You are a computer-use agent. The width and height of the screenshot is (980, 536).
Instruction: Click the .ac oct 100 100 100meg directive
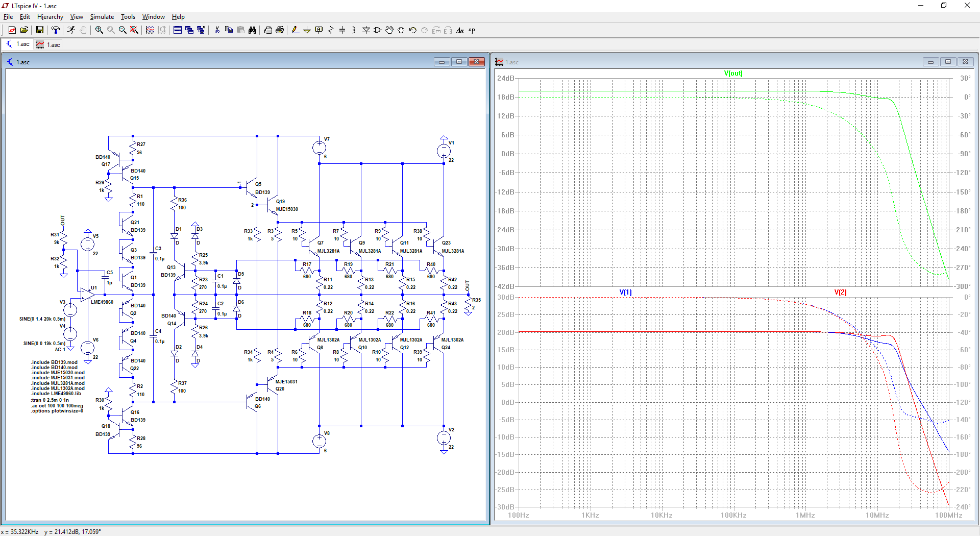point(57,406)
